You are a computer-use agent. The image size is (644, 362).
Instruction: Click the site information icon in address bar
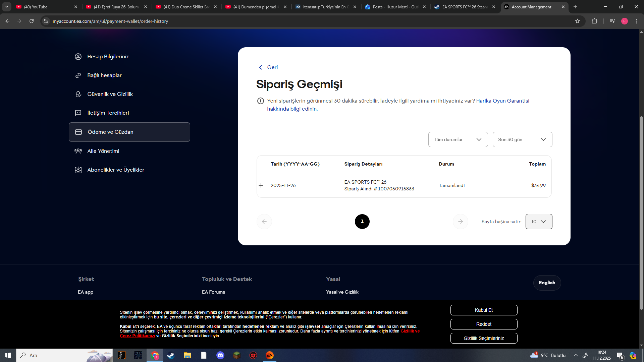coord(46,21)
